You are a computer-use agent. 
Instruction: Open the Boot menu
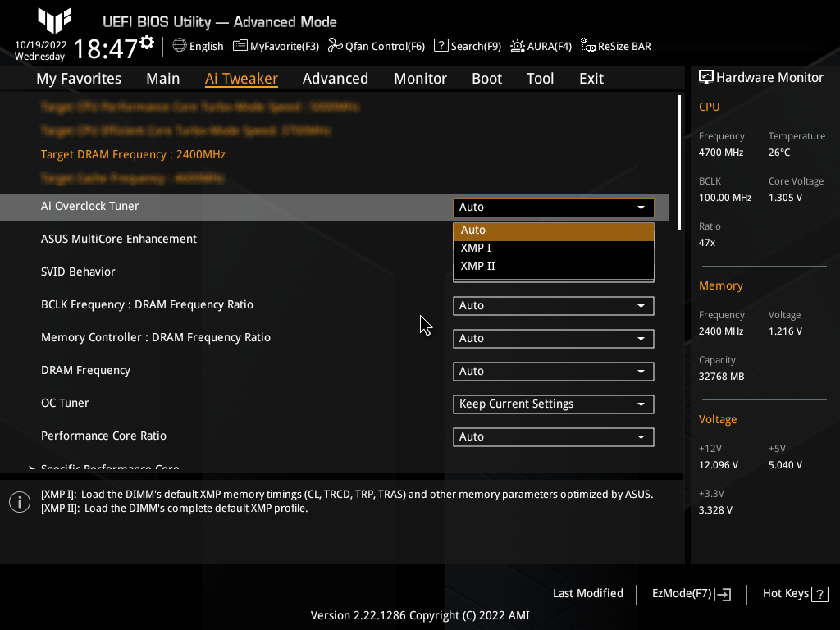(x=486, y=79)
